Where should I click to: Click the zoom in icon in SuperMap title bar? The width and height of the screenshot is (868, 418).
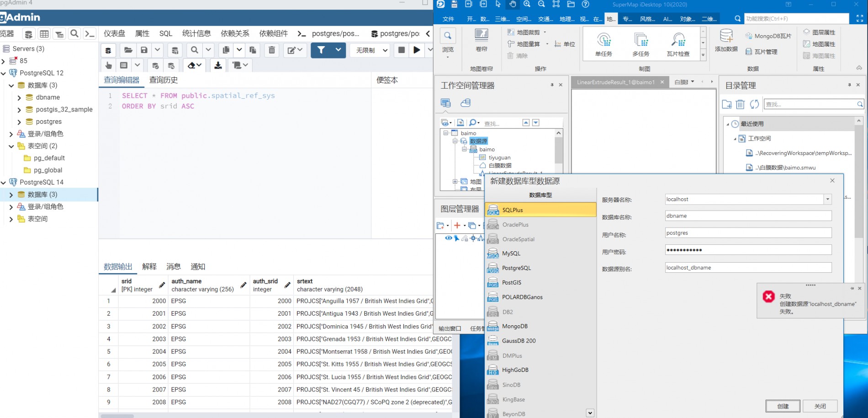(x=527, y=4)
